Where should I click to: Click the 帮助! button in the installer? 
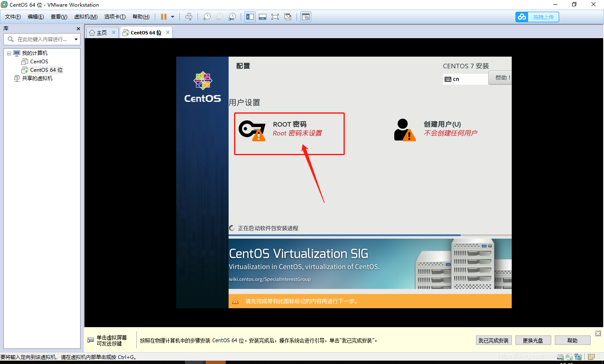[500, 78]
